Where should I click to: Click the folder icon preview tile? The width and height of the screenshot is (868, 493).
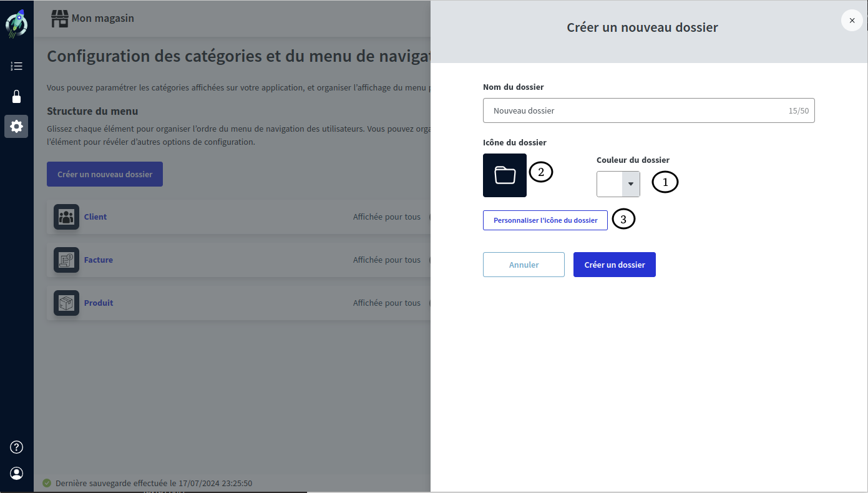pos(505,175)
